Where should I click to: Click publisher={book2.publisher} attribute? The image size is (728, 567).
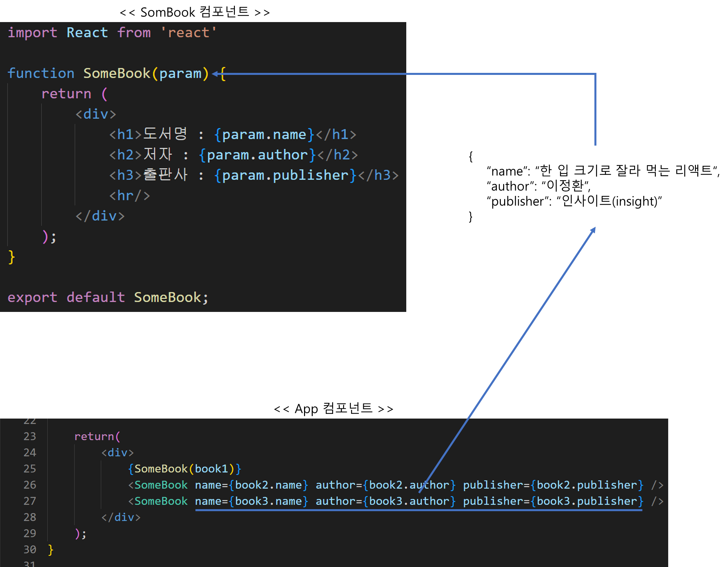[x=553, y=485]
